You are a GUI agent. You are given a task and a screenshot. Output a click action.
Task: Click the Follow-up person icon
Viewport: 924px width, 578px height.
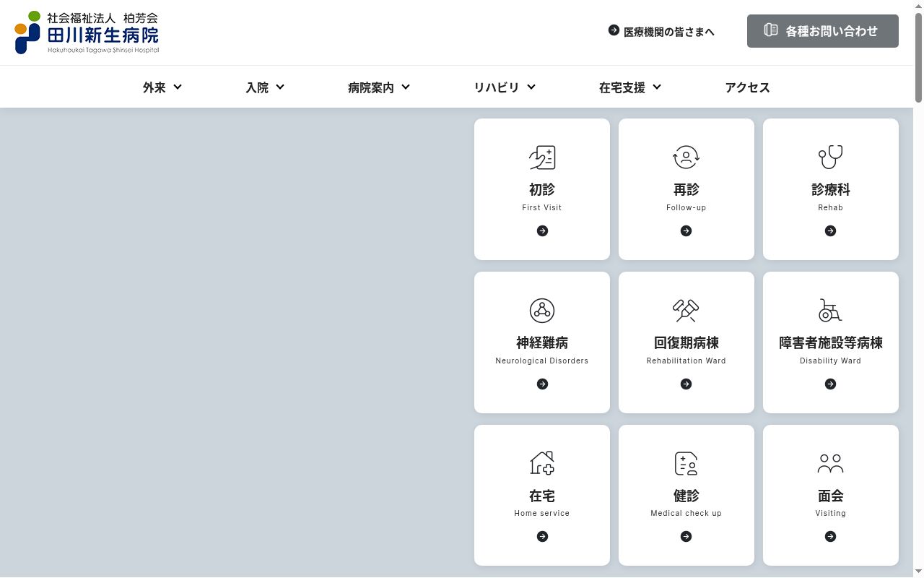pyautogui.click(x=687, y=157)
